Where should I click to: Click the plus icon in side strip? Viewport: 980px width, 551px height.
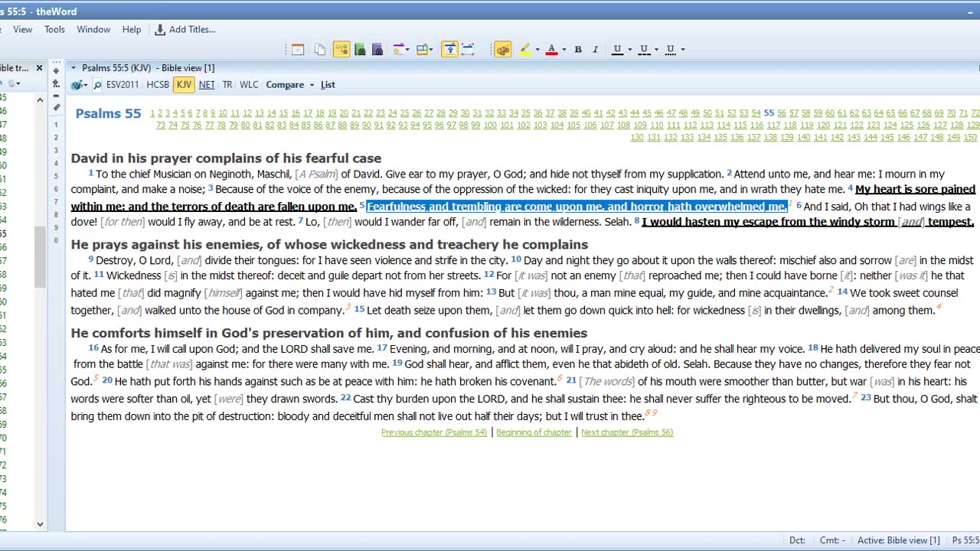tap(56, 70)
